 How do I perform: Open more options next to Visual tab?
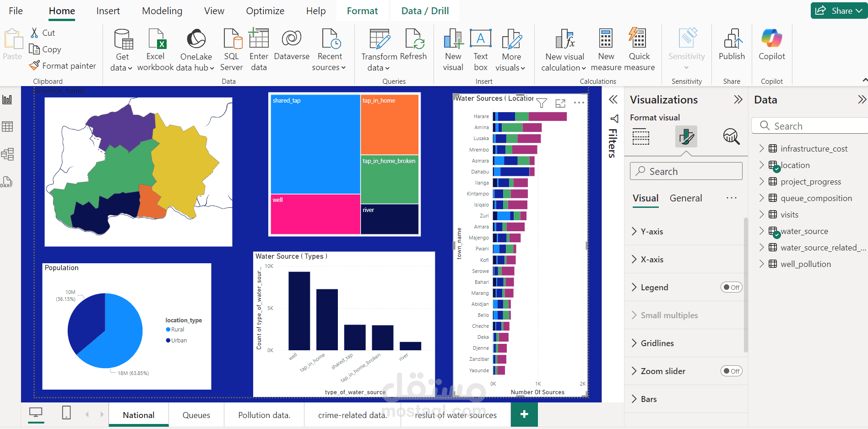[732, 198]
